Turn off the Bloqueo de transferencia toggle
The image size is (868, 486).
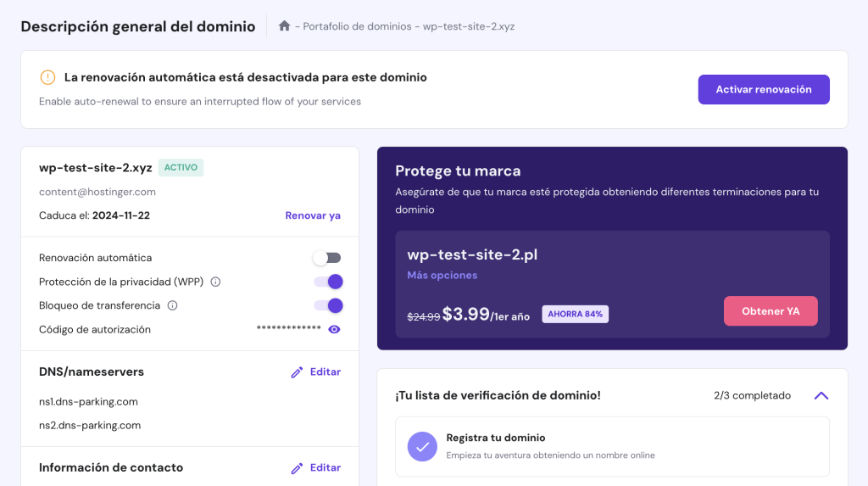coord(328,305)
